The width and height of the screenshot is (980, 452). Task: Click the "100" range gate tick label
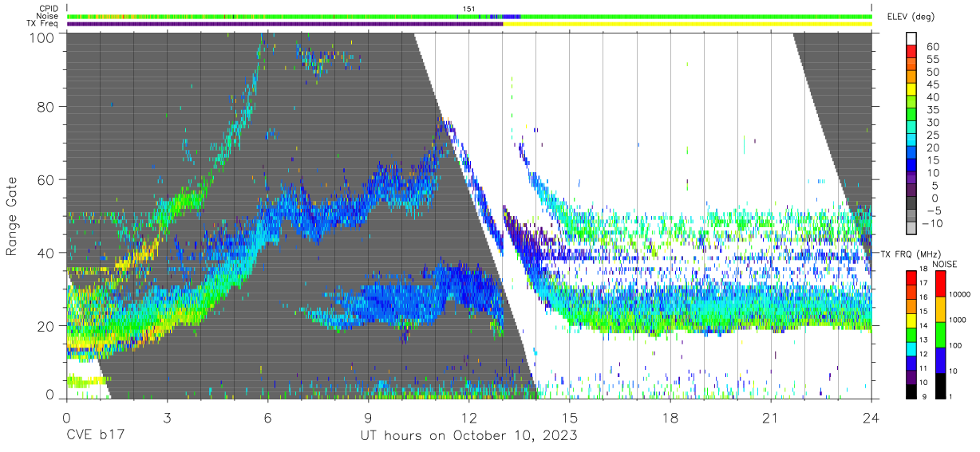43,37
